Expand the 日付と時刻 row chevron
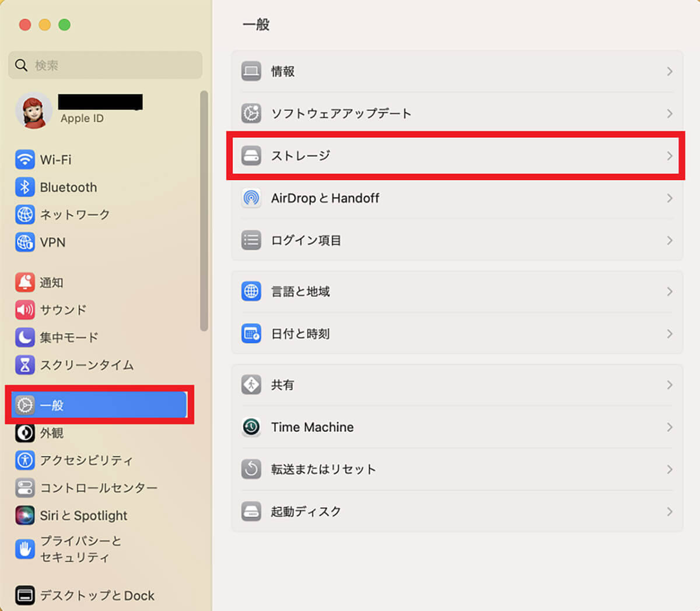This screenshot has width=700, height=611. coord(669,333)
